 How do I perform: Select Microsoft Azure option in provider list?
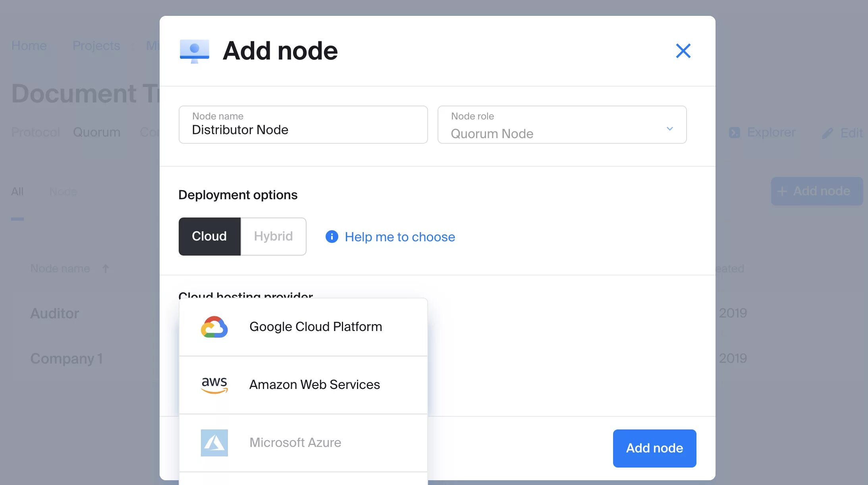[295, 443]
